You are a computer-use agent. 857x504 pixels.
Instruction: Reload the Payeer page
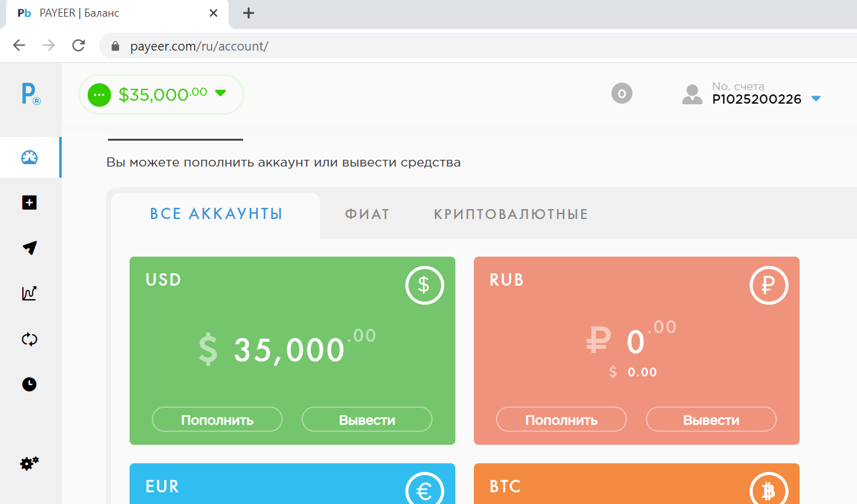(x=78, y=45)
